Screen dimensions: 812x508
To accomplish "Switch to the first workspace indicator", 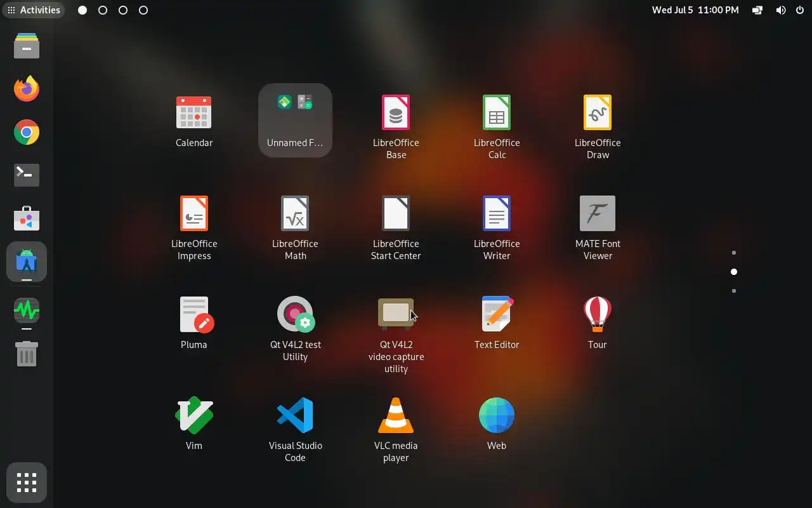I will [82, 10].
